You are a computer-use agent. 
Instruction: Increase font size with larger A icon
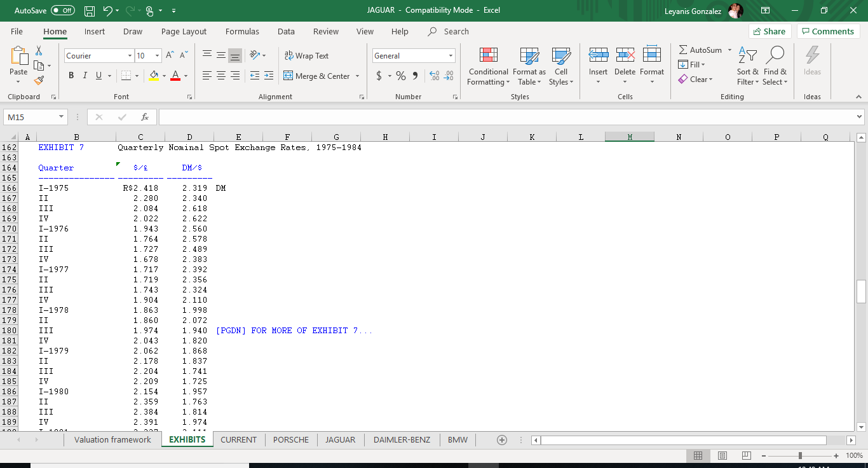coord(170,56)
